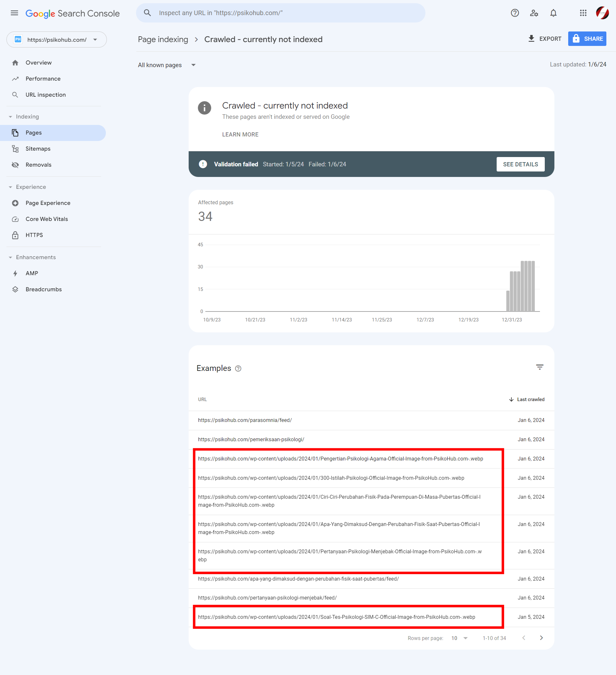Collapse the Indexing sidebar section
This screenshot has width=616, height=675.
24,117
